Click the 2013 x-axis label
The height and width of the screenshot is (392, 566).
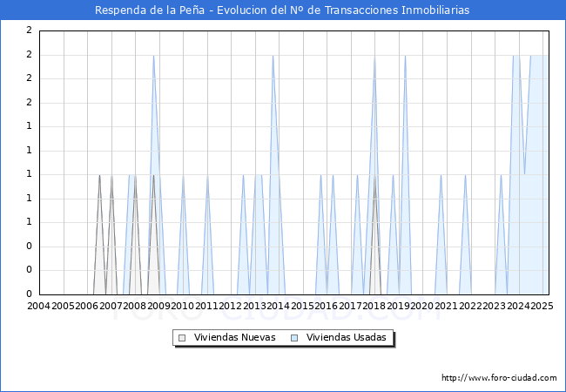coord(254,306)
